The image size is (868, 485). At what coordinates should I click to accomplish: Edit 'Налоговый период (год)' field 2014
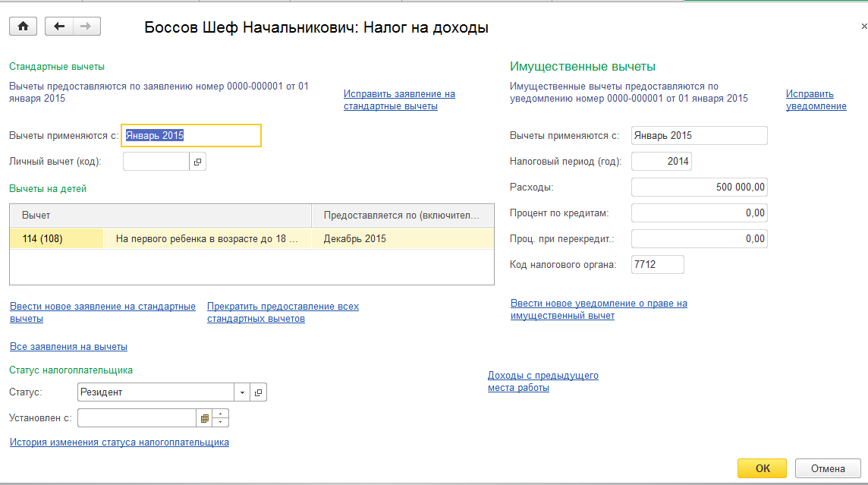point(661,162)
